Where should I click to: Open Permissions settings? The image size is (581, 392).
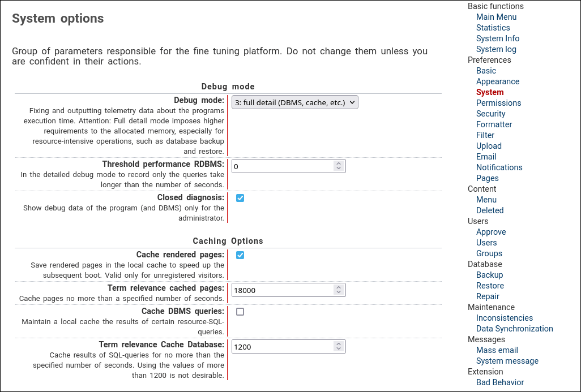point(498,103)
